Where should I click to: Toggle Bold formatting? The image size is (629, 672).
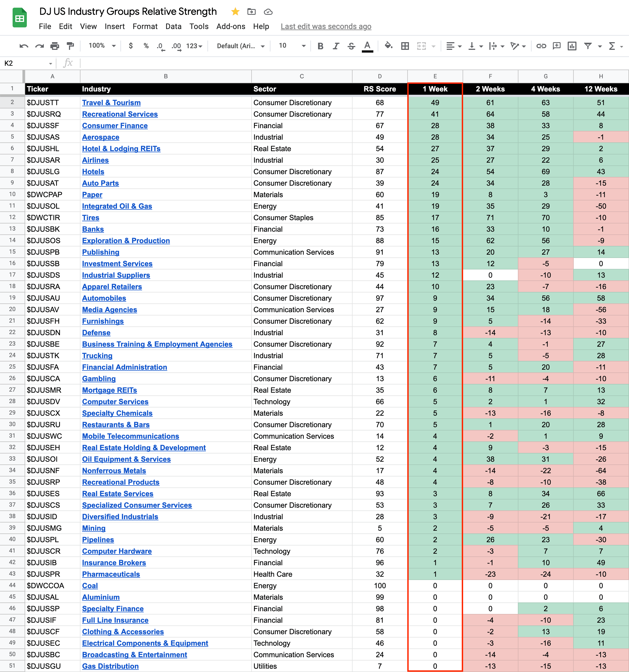(320, 46)
